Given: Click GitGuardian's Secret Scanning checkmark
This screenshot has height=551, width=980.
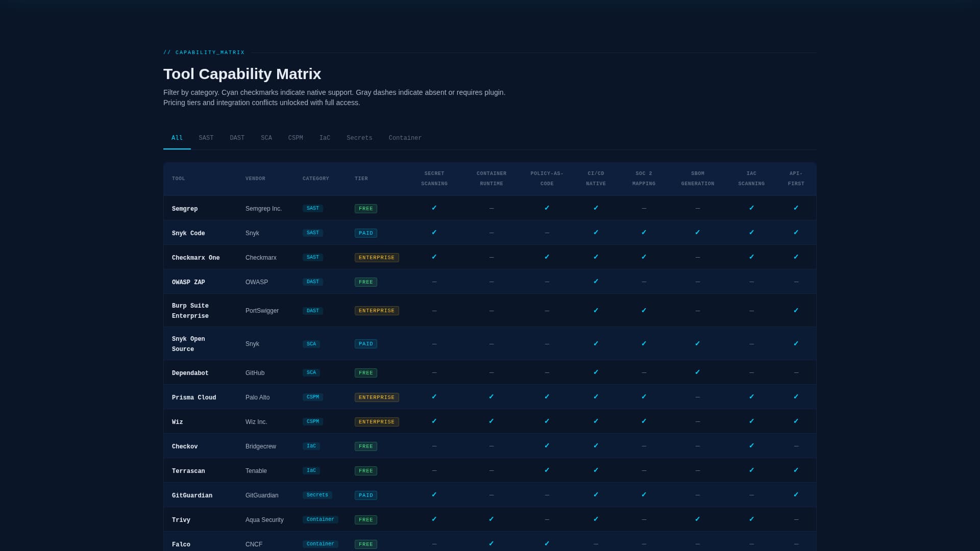Looking at the screenshot, I should (434, 495).
